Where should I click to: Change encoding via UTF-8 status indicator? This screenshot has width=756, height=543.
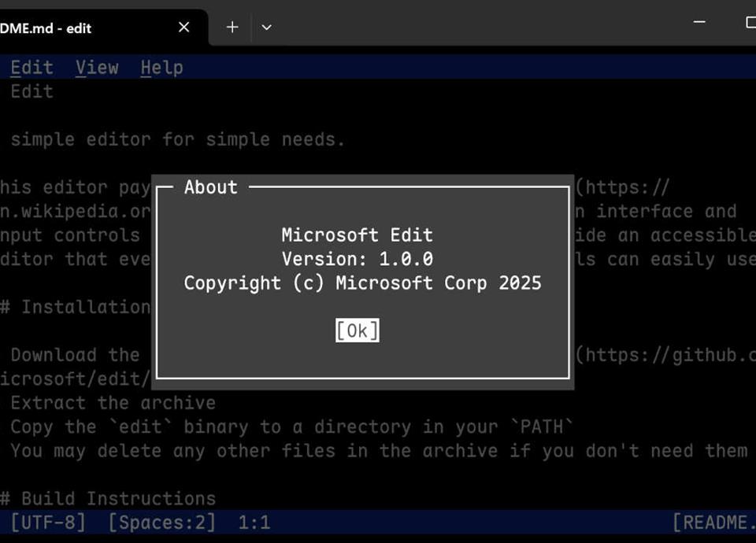pyautogui.click(x=47, y=523)
